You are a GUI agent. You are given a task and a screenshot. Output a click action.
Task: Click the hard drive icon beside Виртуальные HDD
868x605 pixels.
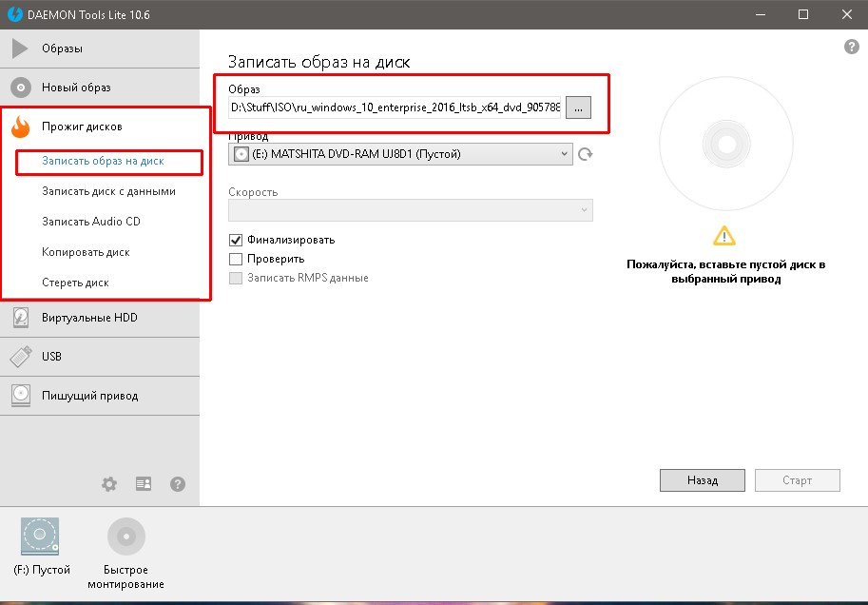pyautogui.click(x=21, y=318)
